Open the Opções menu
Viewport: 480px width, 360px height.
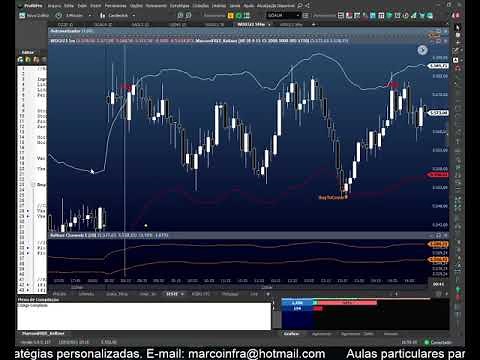click(136, 6)
